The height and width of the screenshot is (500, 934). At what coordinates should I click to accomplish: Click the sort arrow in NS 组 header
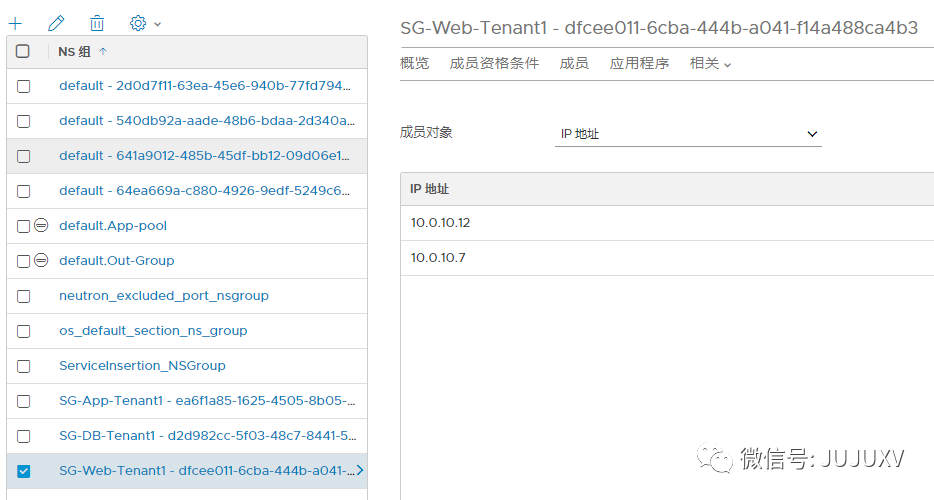pos(103,51)
